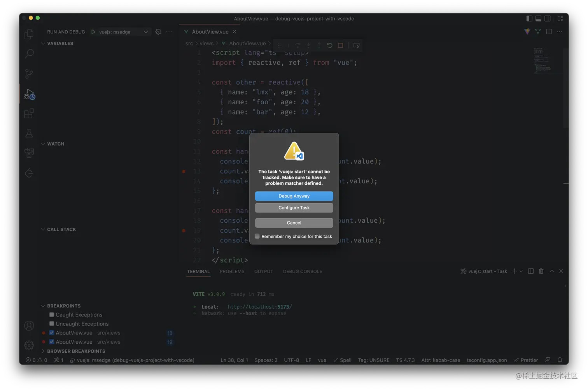Image resolution: width=588 pixels, height=390 pixels.
Task: Enable the Caught Exceptions breakpoint
Action: pyautogui.click(x=51, y=314)
